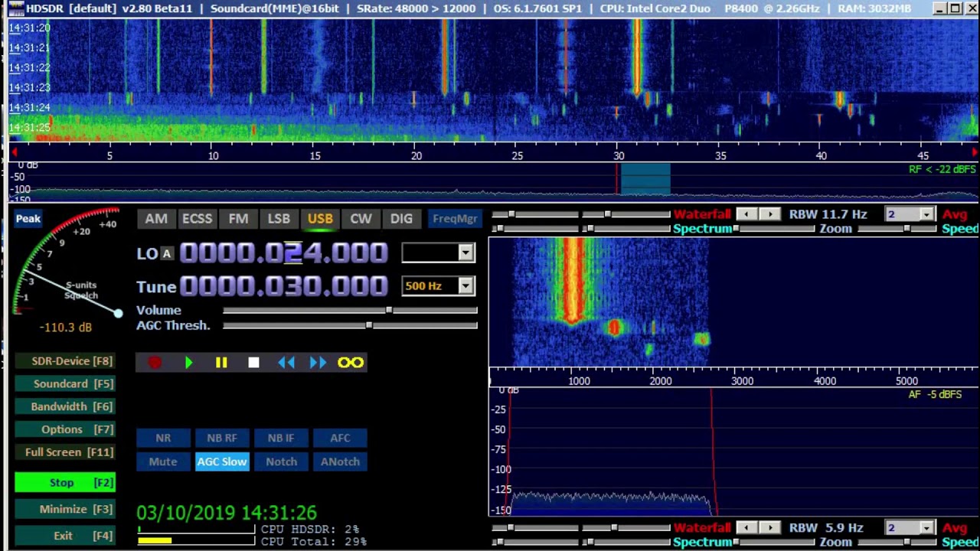The image size is (980, 551).
Task: Enable NR noise reduction
Action: click(x=163, y=438)
